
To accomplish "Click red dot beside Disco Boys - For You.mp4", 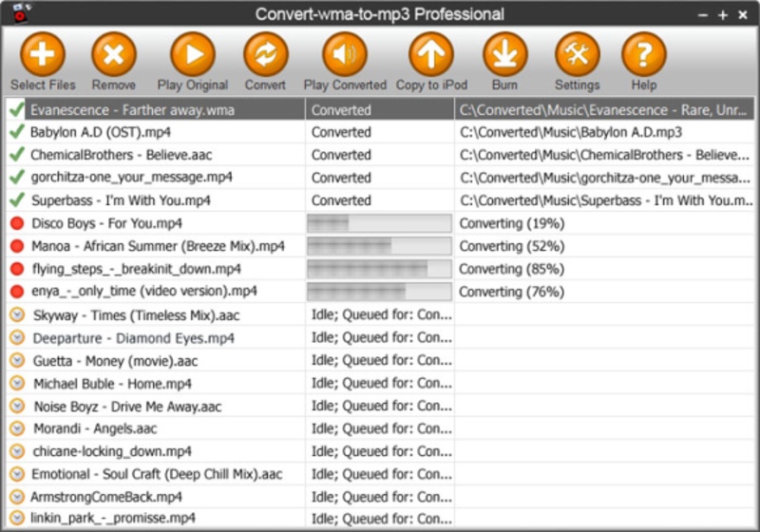I will pos(17,223).
